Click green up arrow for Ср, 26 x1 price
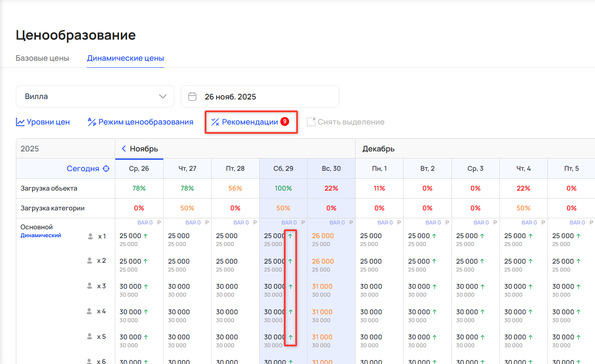The height and width of the screenshot is (364, 595). [146, 236]
